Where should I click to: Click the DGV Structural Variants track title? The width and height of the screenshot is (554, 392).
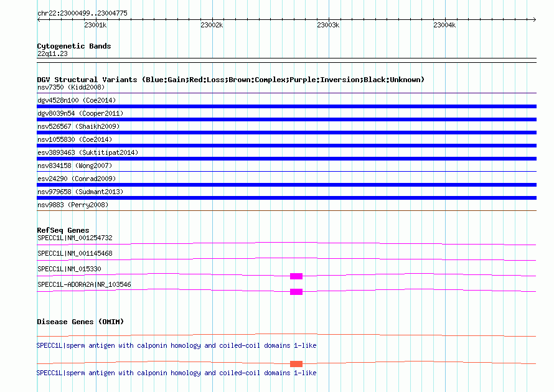230,80
